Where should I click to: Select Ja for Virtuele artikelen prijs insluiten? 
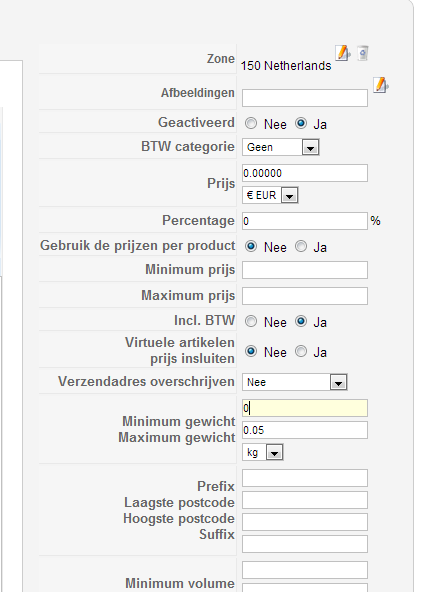pos(301,352)
